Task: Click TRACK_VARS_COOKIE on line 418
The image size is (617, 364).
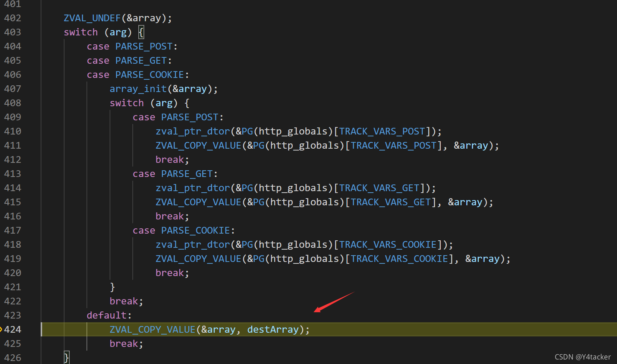Action: click(388, 244)
